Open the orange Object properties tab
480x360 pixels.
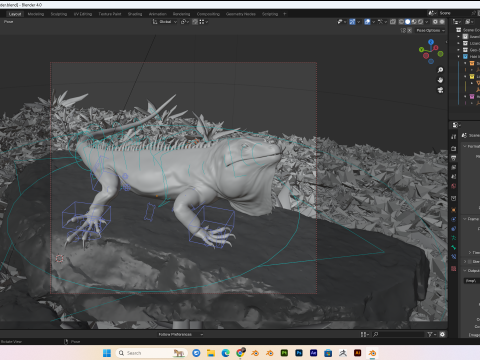(x=454, y=210)
